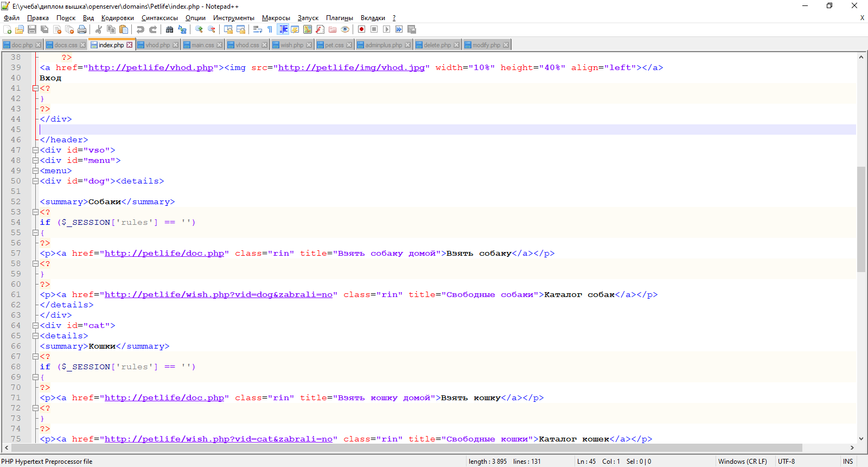Create a new file with the New icon
The width and height of the screenshot is (868, 467).
pos(8,29)
